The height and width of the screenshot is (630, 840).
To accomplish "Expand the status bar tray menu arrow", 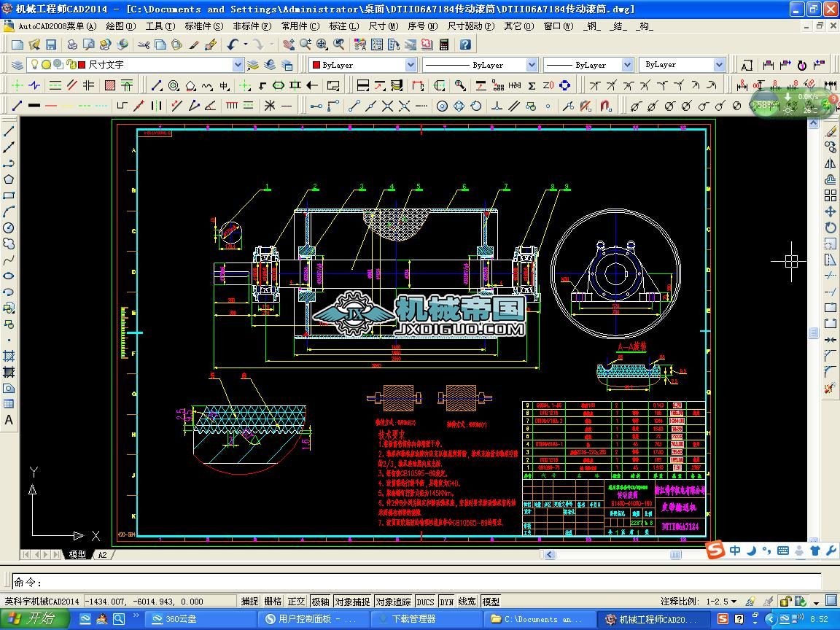I will tap(816, 602).
